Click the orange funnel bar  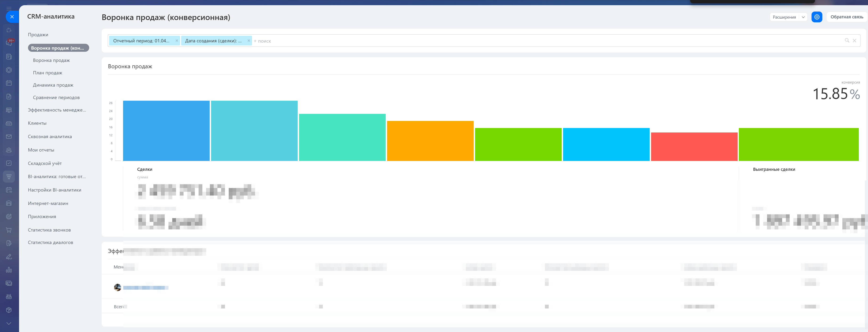coord(430,141)
